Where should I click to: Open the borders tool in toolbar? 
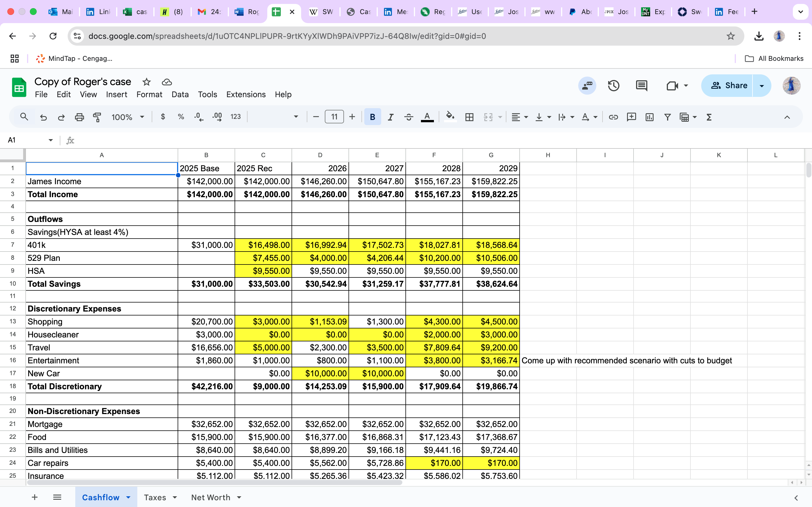tap(469, 117)
